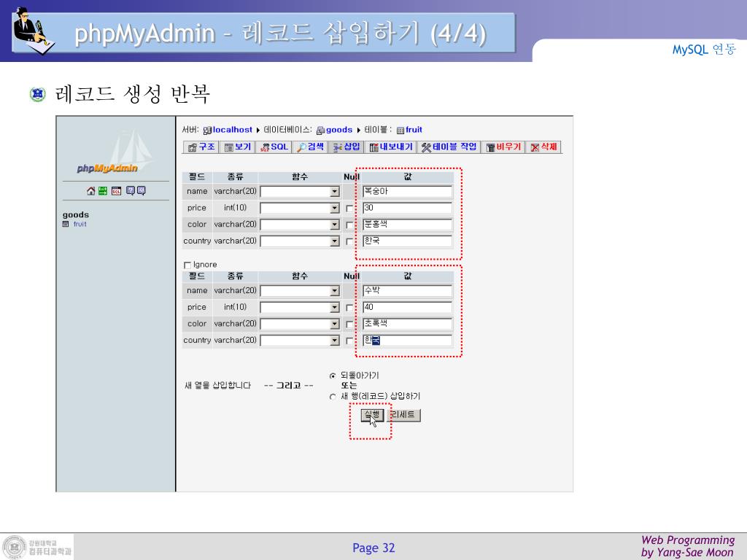Click the name value field containing 수박
The height and width of the screenshot is (560, 747).
pyautogui.click(x=407, y=290)
